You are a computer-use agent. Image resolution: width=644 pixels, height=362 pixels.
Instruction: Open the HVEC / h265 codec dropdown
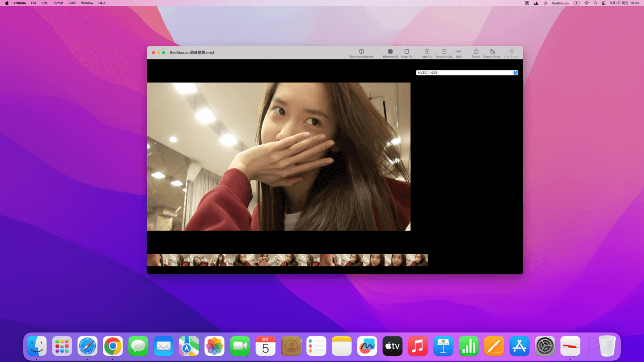pos(467,72)
